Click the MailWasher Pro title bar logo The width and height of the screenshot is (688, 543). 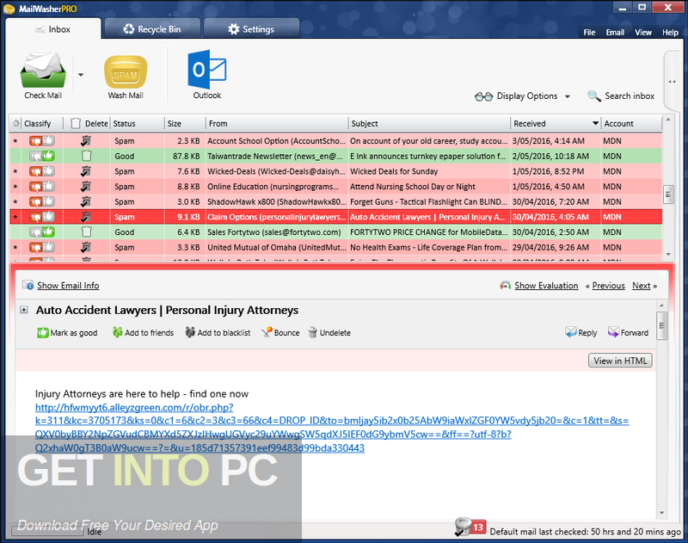pyautogui.click(x=9, y=8)
